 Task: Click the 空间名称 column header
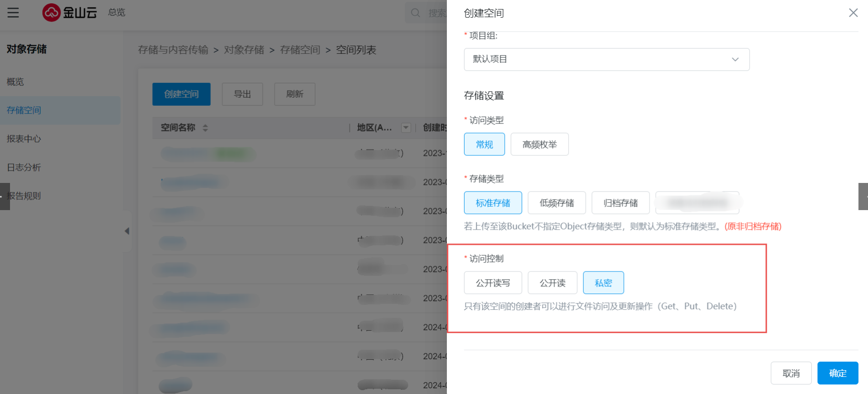pyautogui.click(x=178, y=128)
